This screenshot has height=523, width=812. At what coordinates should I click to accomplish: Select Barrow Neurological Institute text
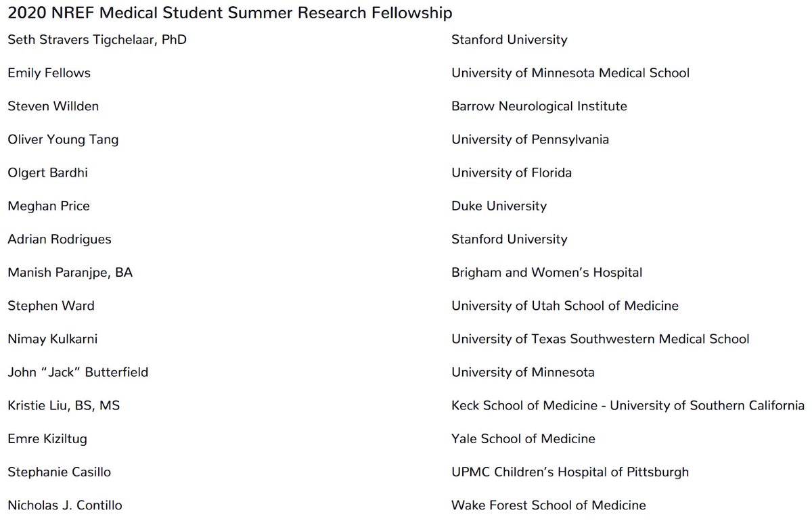click(x=539, y=106)
